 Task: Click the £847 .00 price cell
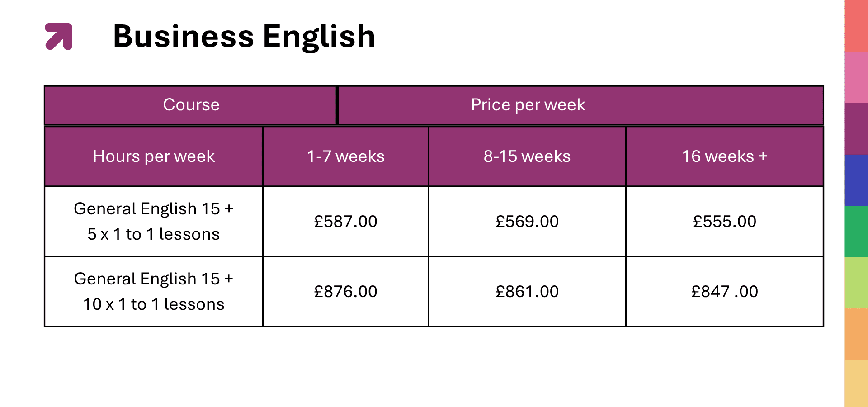(725, 292)
